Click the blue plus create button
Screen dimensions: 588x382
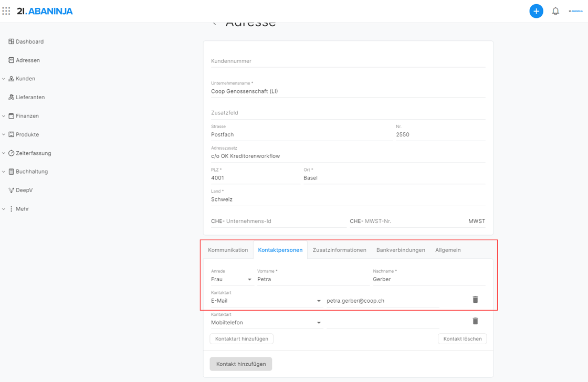pyautogui.click(x=536, y=11)
